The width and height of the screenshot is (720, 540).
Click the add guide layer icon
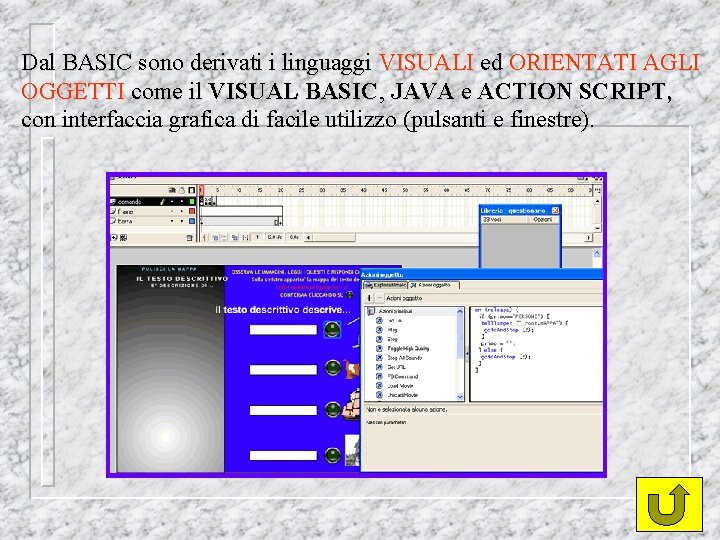tap(123, 237)
